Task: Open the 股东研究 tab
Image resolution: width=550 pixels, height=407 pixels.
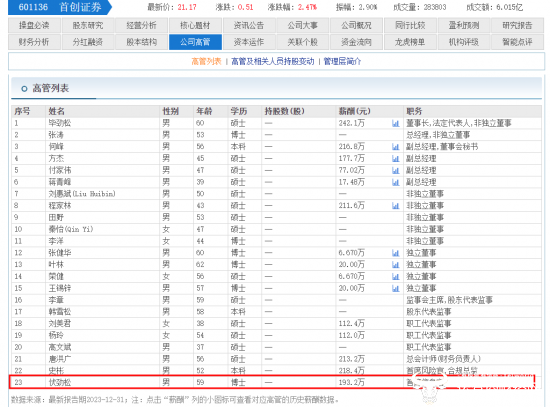Action: point(88,25)
